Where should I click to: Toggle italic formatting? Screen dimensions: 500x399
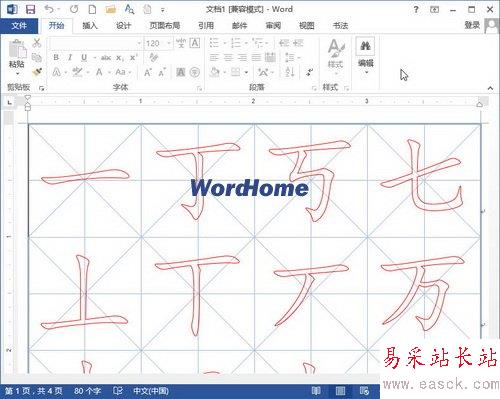click(x=70, y=57)
